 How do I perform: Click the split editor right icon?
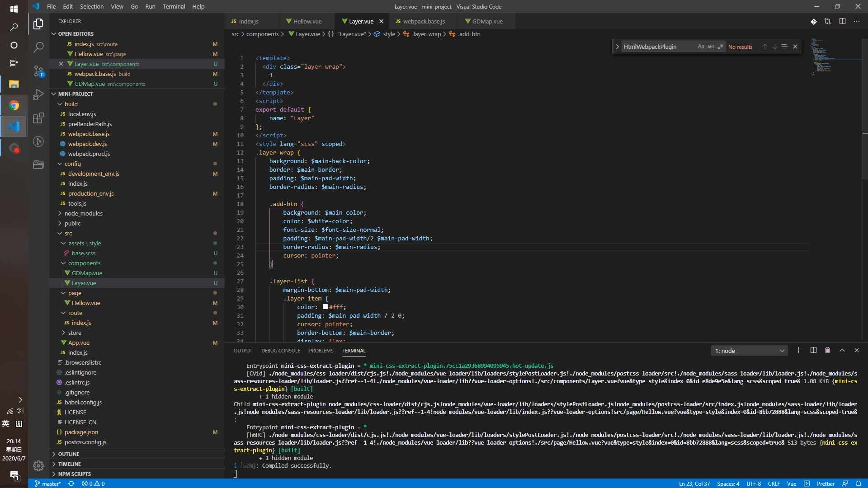pos(842,21)
